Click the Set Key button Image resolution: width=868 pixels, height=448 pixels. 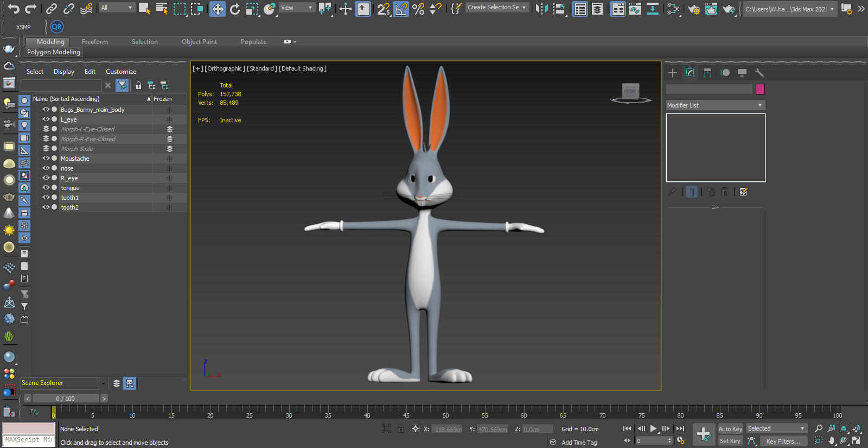coord(730,441)
